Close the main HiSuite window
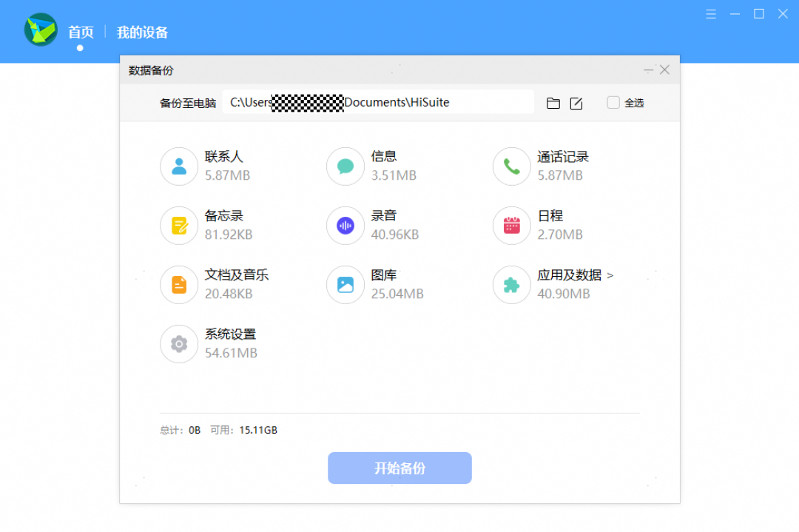Screen dimensions: 799x532 pyautogui.click(x=783, y=14)
